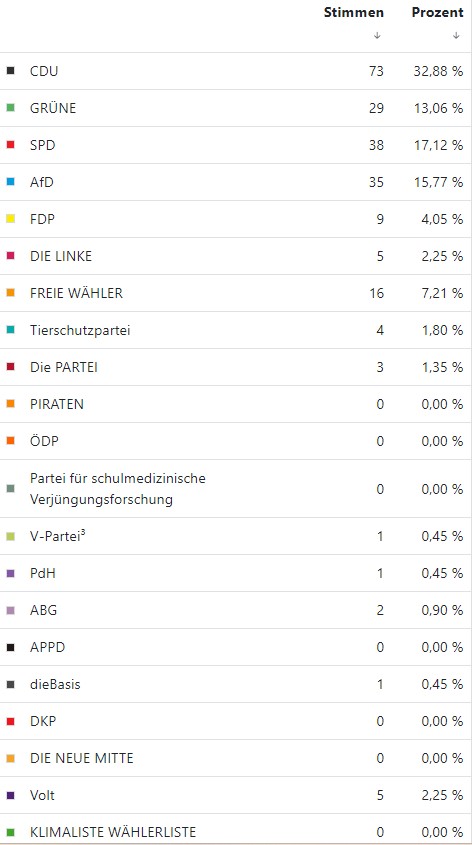
Task: Select the Die PARTEI row label
Action: [x=64, y=367]
